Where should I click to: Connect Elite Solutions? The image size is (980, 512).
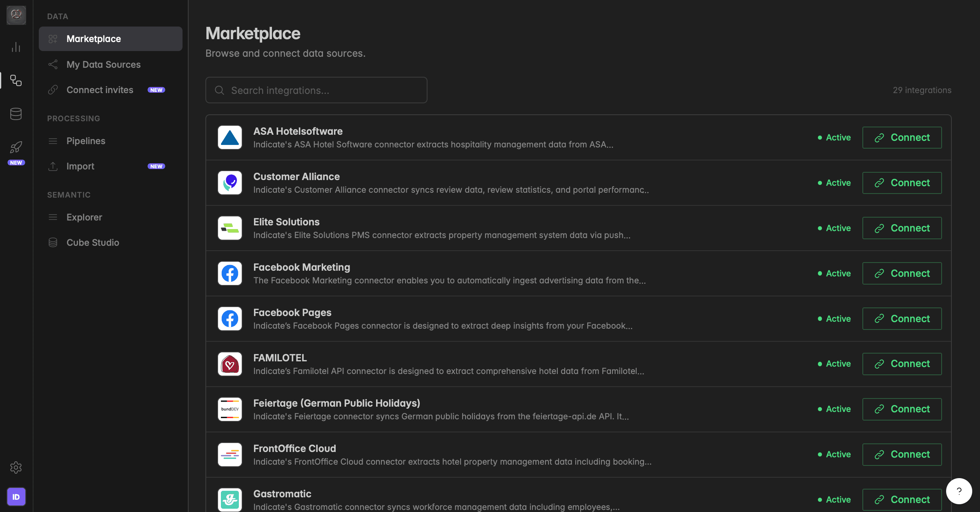point(902,228)
